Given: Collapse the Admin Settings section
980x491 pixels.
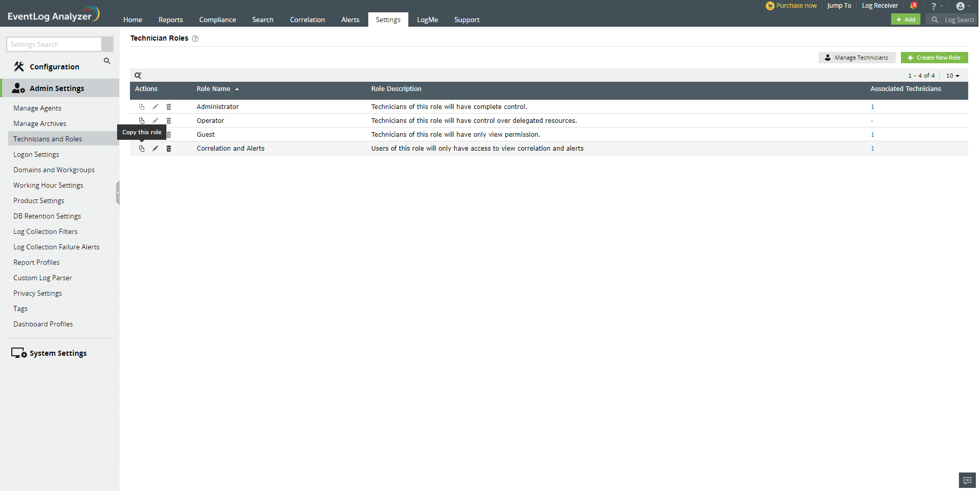Looking at the screenshot, I should (57, 88).
